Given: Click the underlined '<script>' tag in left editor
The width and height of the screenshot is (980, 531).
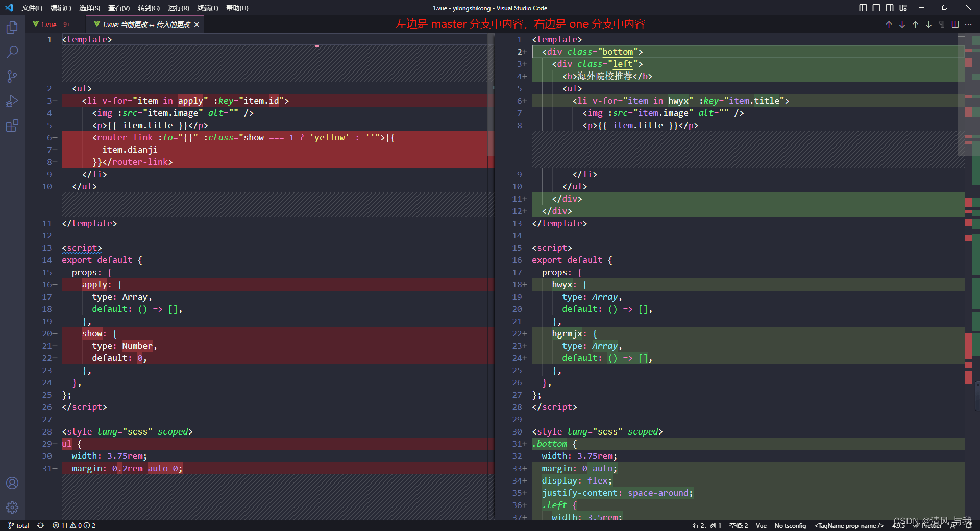Looking at the screenshot, I should (x=82, y=248).
